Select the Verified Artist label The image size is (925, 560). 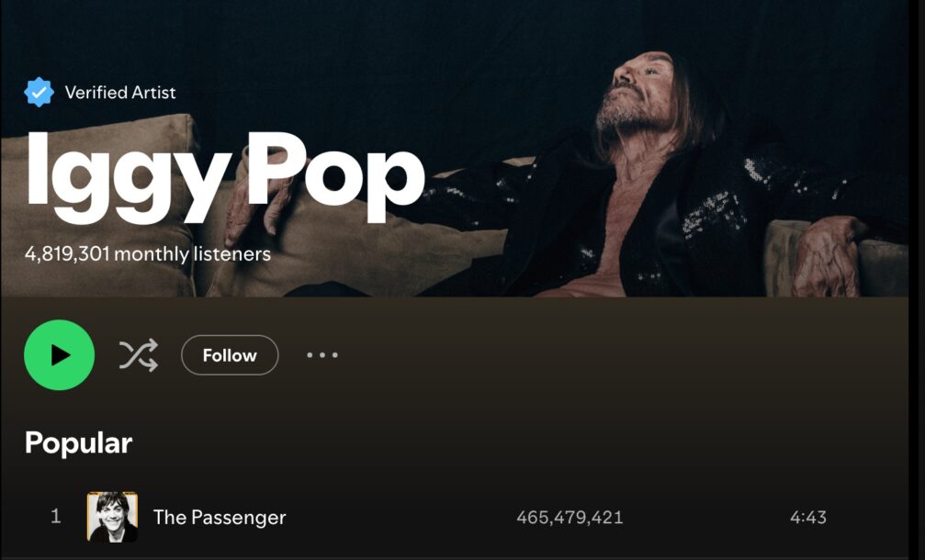[x=120, y=93]
